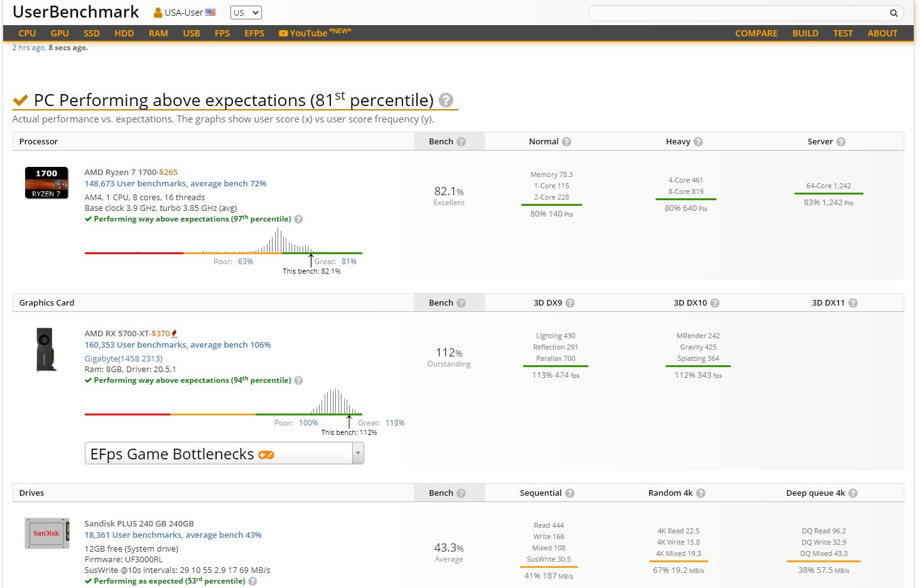Open 18,361 User benchmarks link

point(173,535)
